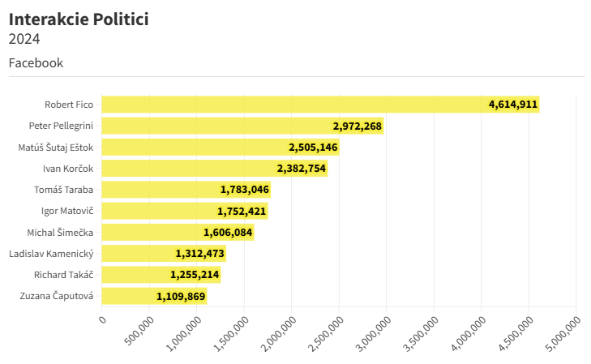
Task: Click the 2,972,268 value label
Action: click(358, 126)
